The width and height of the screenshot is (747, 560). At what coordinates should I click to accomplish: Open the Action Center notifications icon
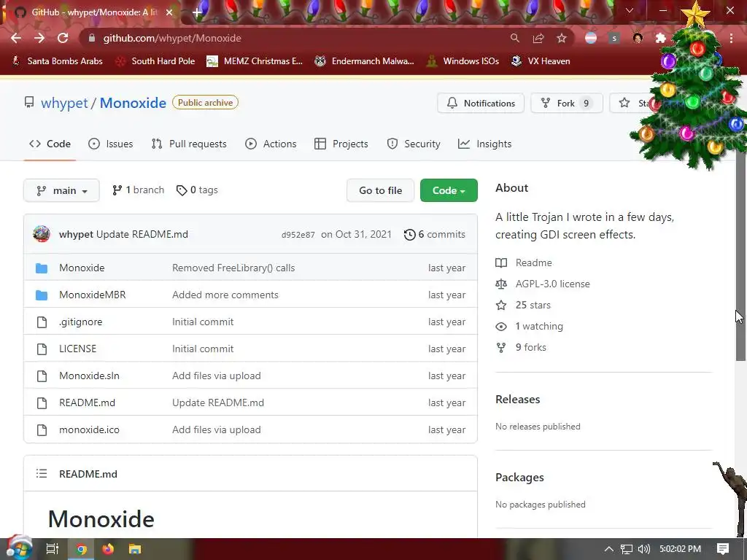tap(723, 549)
